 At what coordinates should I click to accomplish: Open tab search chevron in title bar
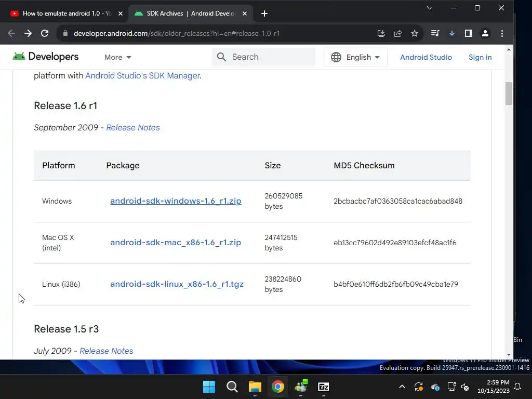click(430, 8)
